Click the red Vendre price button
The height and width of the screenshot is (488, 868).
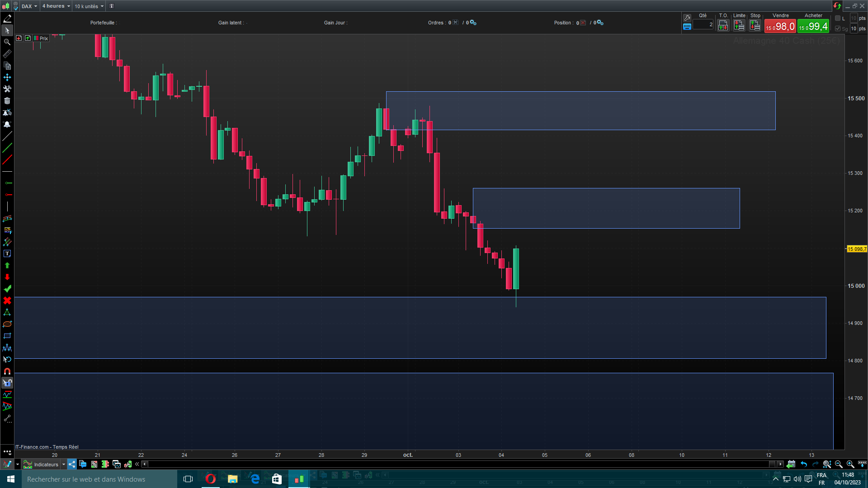pos(780,27)
